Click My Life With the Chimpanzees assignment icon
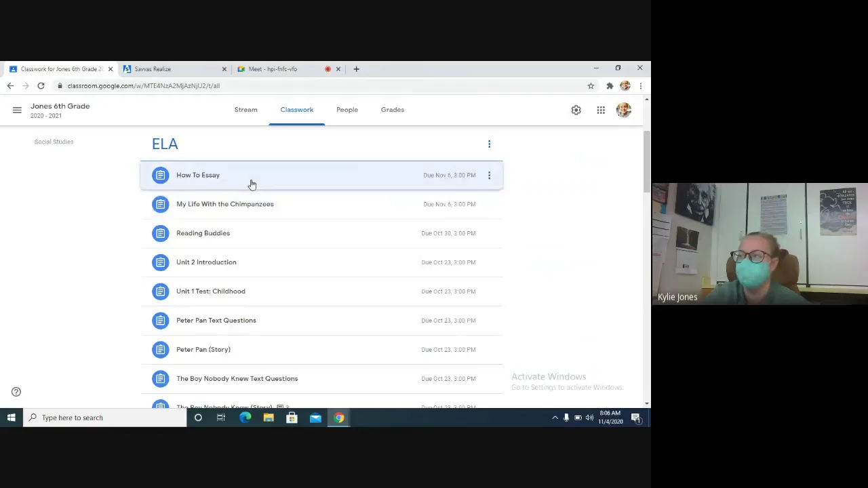Screen dimensions: 868x488 pos(160,204)
